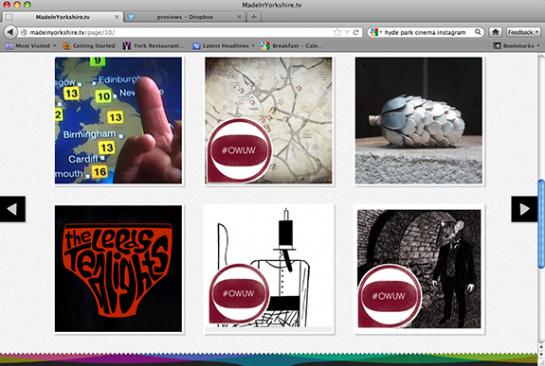Open the home page icon
Screen dimensions: 545x366
click(495, 32)
